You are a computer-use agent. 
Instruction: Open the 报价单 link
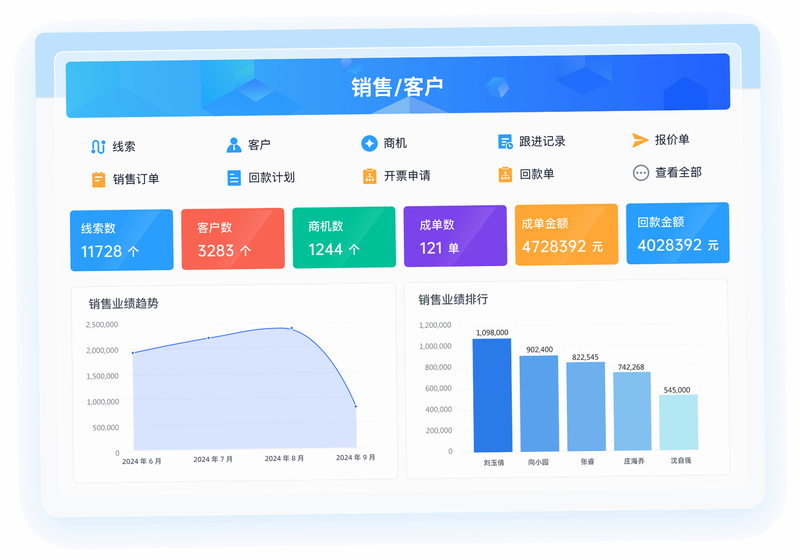tap(672, 140)
